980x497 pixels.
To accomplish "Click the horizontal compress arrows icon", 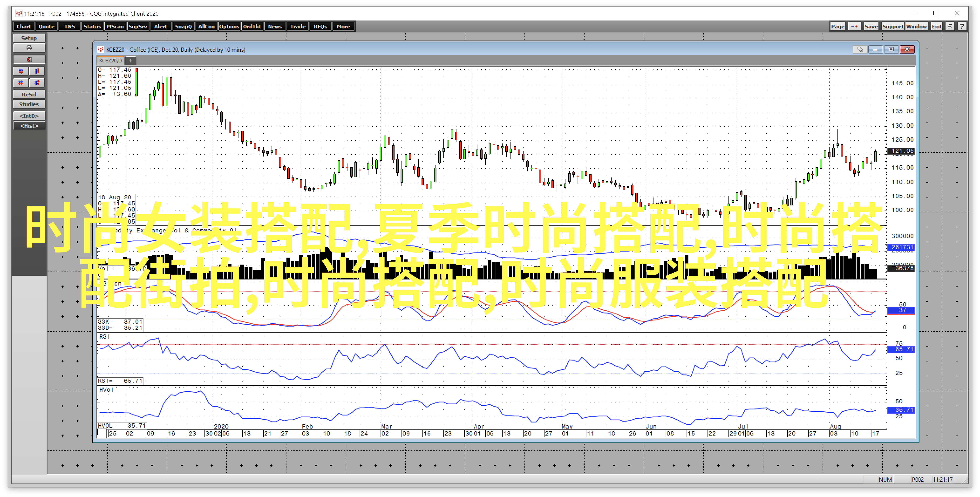I will tap(21, 83).
